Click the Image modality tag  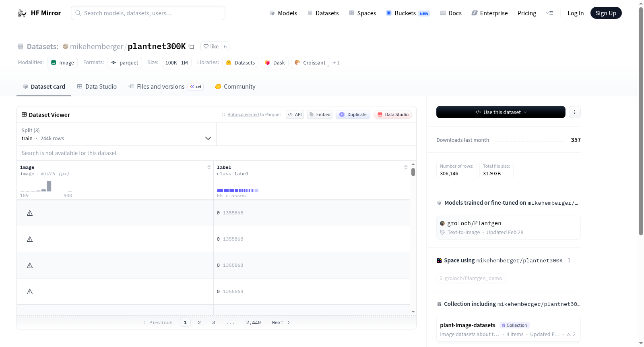62,62
